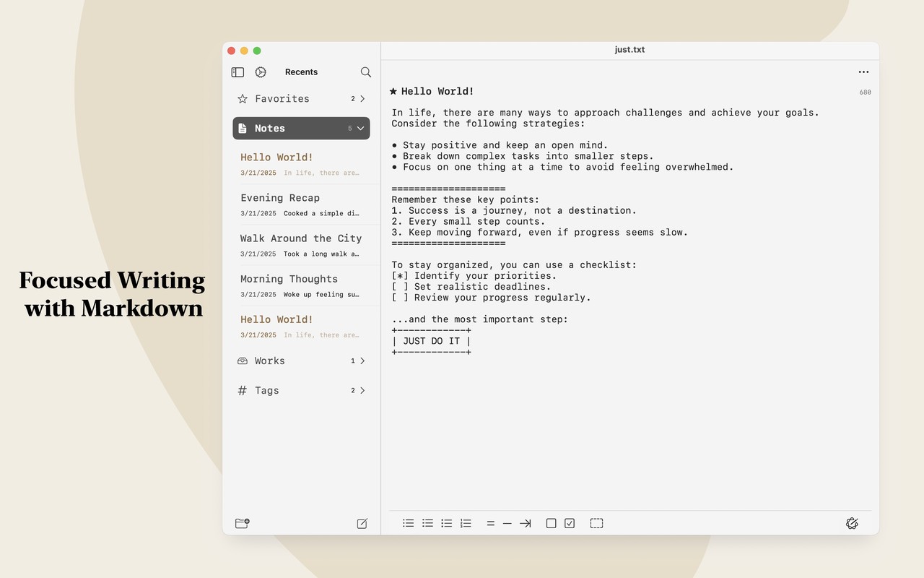
Task: Expand the Tags section chevron
Action: pyautogui.click(x=362, y=390)
